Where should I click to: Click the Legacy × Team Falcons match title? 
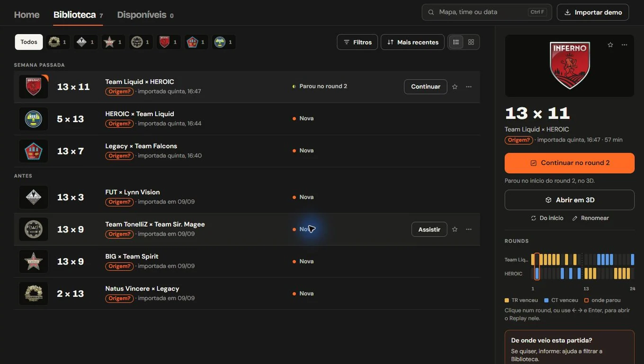click(x=141, y=146)
